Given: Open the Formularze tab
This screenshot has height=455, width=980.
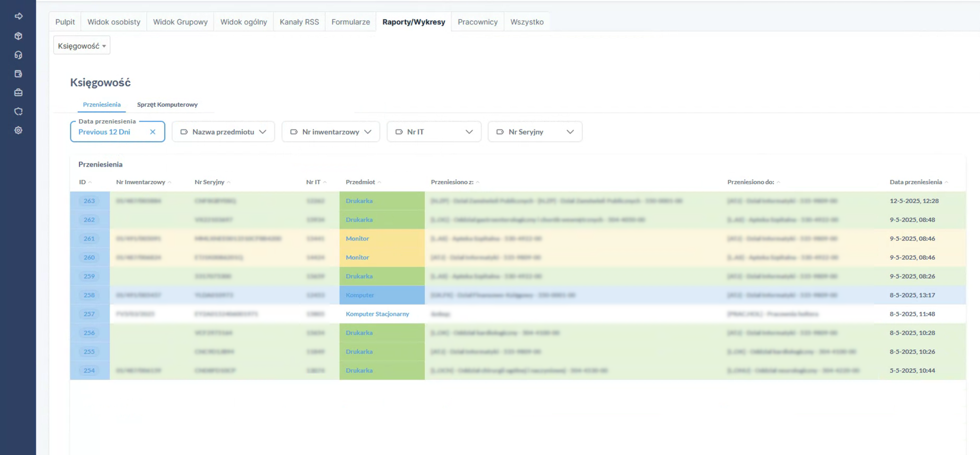Looking at the screenshot, I should (x=350, y=22).
